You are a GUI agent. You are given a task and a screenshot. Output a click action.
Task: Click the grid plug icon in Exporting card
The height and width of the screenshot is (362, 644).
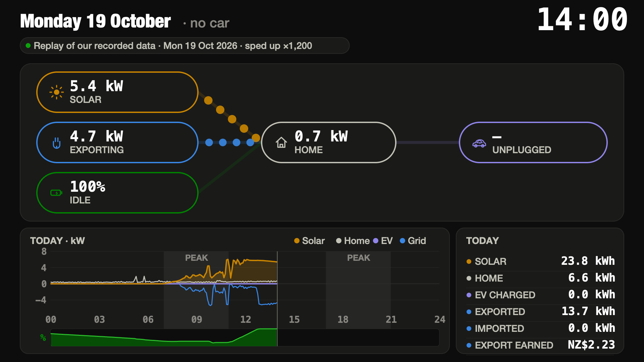click(56, 143)
